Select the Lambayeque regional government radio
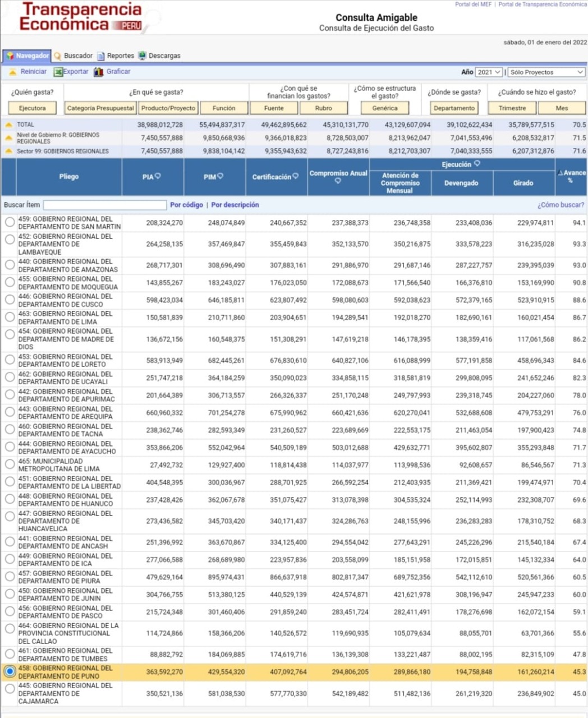Image resolution: width=588 pixels, height=718 pixels. [10, 240]
